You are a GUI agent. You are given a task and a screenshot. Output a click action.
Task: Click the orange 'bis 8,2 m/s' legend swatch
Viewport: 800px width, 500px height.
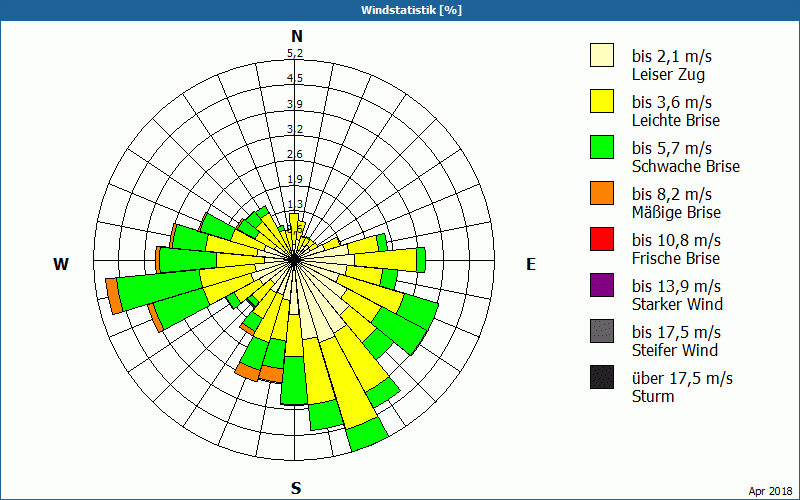602,193
